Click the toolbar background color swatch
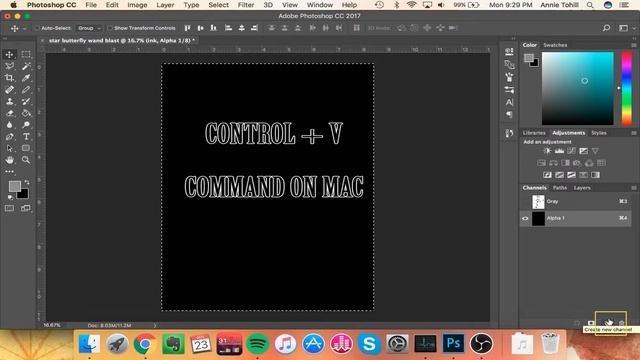 pos(24,194)
